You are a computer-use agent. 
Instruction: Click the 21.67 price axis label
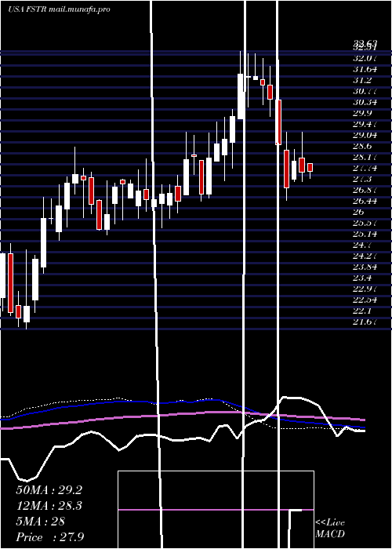[365, 322]
